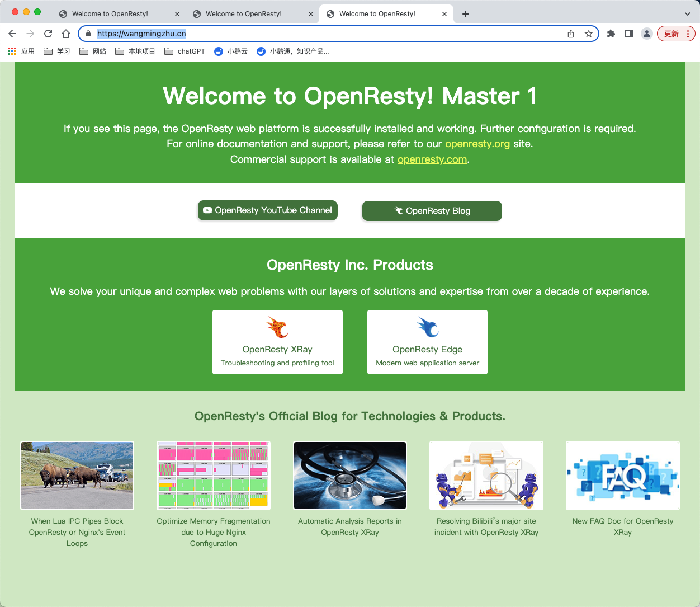Expand the tab search chevron
Image resolution: width=700 pixels, height=607 pixels.
coord(688,14)
